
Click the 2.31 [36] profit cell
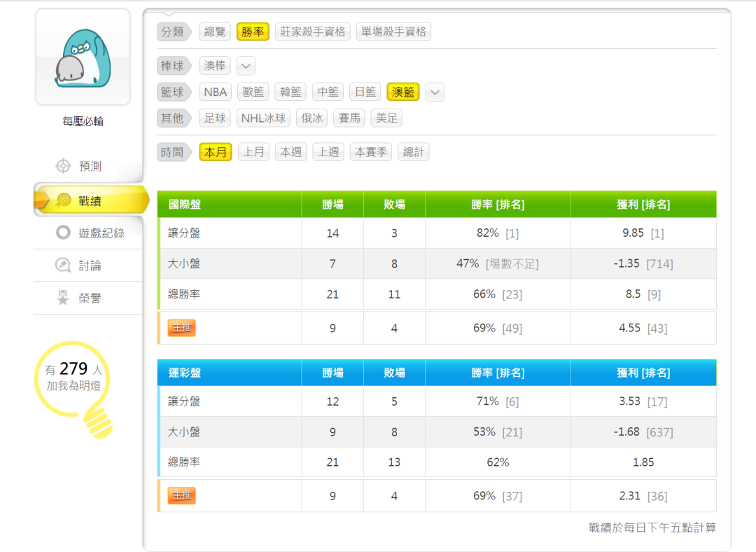[644, 496]
